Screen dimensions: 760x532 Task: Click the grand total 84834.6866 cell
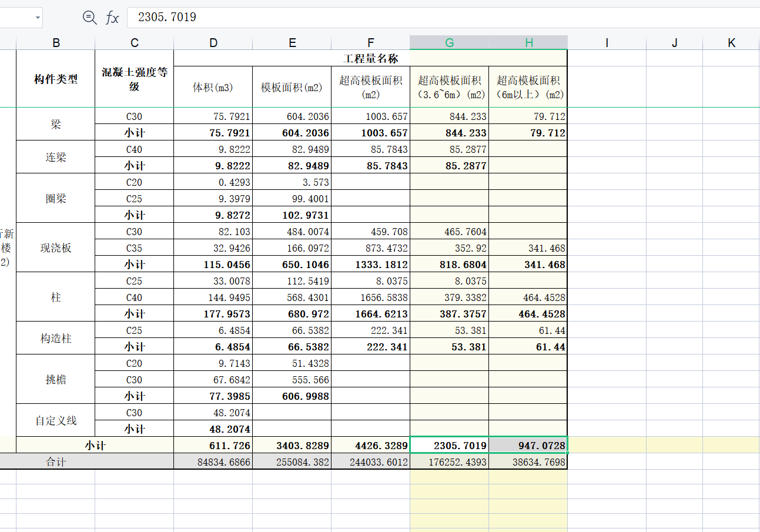tap(213, 461)
